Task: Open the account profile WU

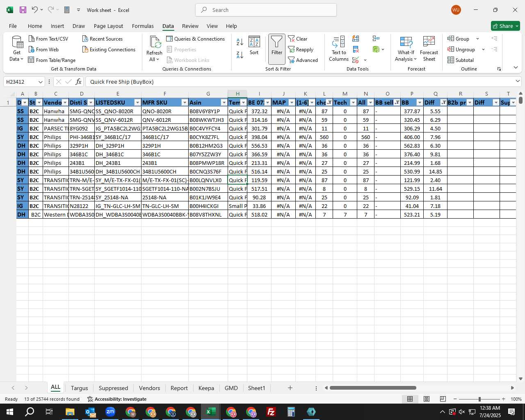Action: click(456, 10)
